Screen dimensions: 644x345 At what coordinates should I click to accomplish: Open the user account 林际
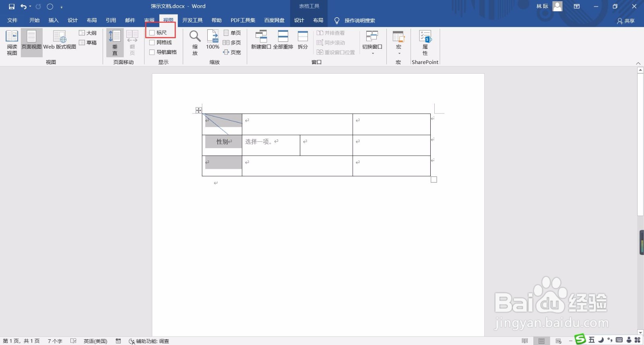tap(549, 6)
